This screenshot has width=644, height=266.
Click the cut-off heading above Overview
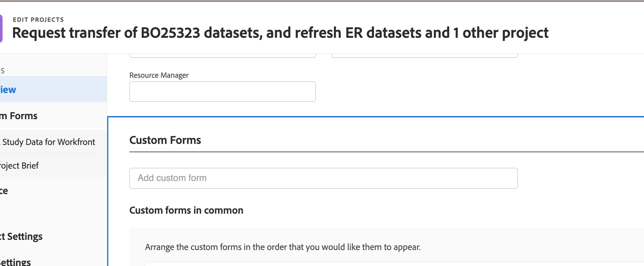[x=3, y=70]
